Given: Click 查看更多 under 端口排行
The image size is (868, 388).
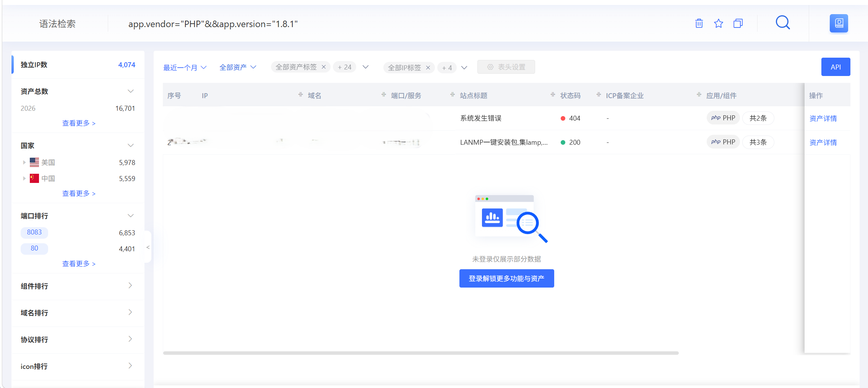Looking at the screenshot, I should [79, 264].
